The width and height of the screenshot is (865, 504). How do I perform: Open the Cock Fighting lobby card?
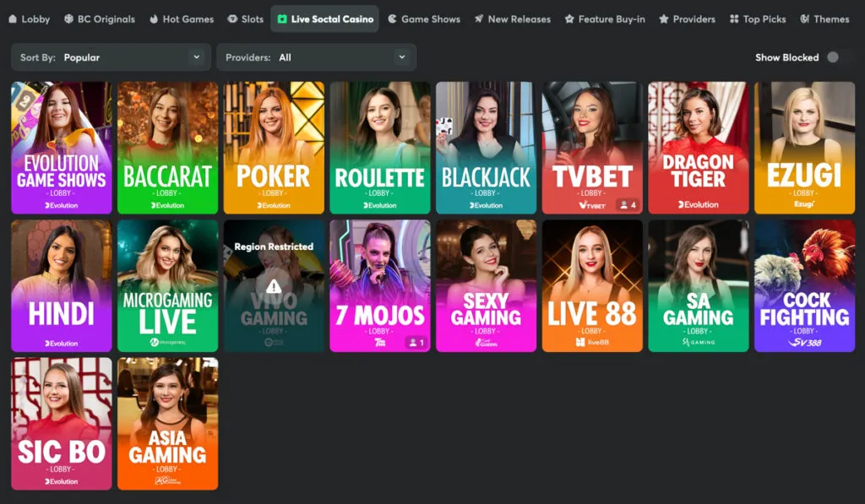(x=805, y=285)
